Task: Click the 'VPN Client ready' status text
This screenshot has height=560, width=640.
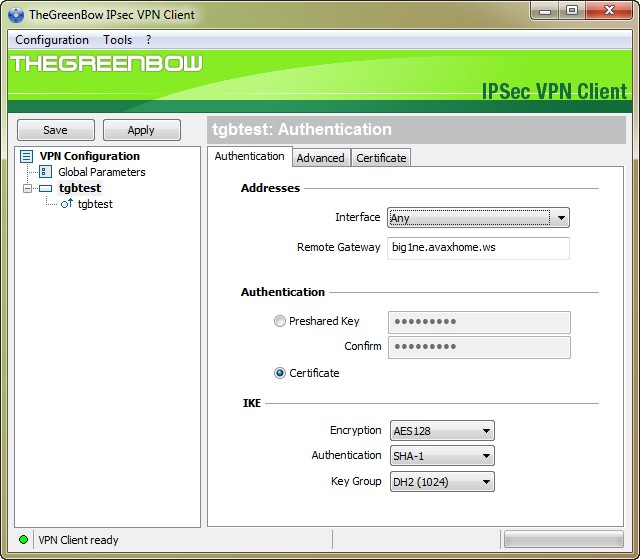Action: point(78,540)
